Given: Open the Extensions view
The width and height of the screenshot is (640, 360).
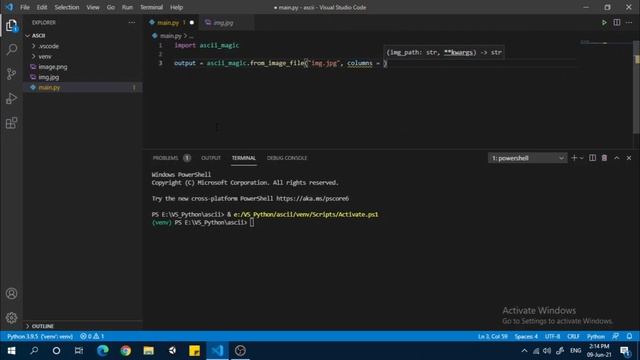Looking at the screenshot, I should click(11, 123).
